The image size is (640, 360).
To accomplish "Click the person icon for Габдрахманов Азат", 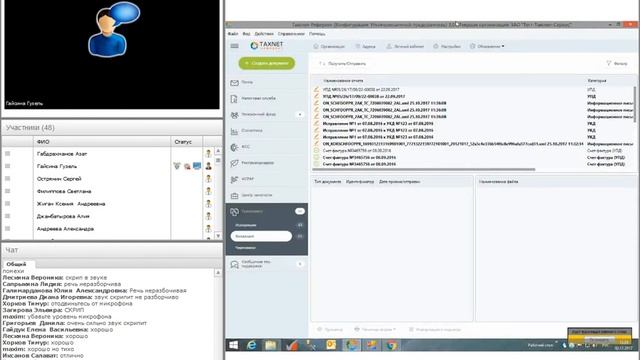I will [x=209, y=153].
